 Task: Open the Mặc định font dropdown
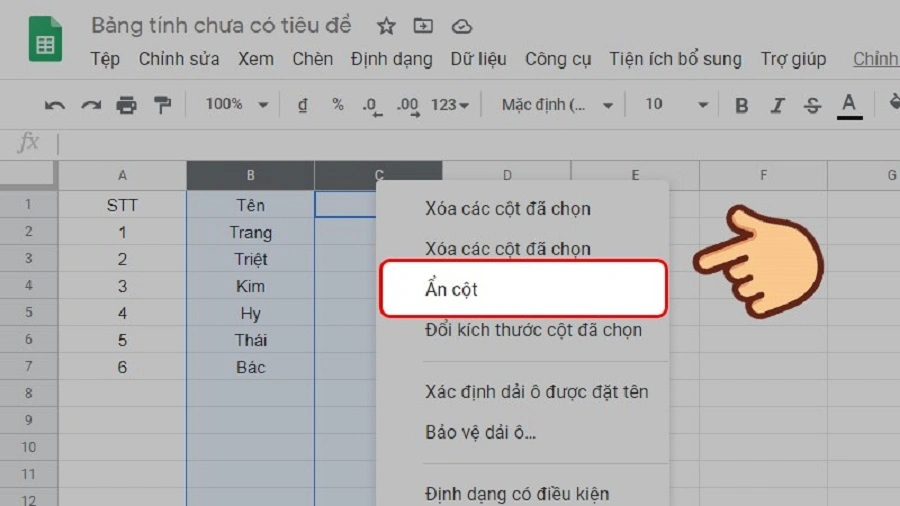(557, 105)
